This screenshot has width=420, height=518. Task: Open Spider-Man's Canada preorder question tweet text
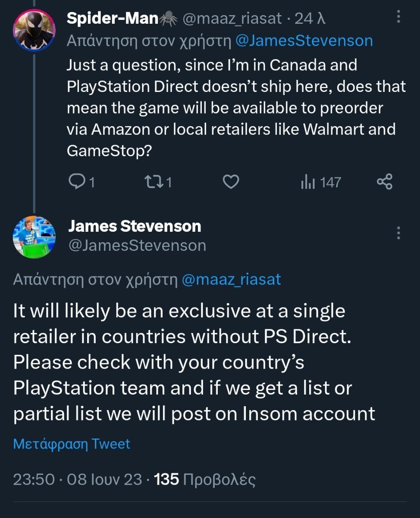coord(236,108)
